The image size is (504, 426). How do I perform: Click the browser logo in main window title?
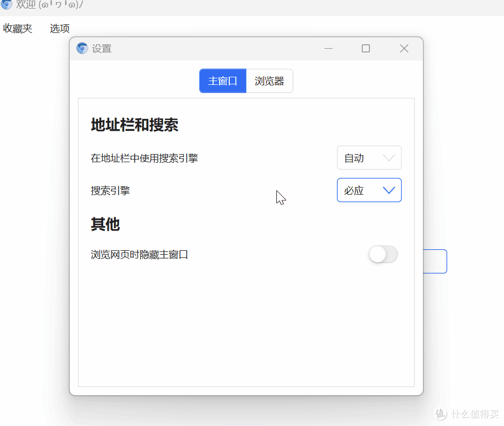pyautogui.click(x=6, y=4)
